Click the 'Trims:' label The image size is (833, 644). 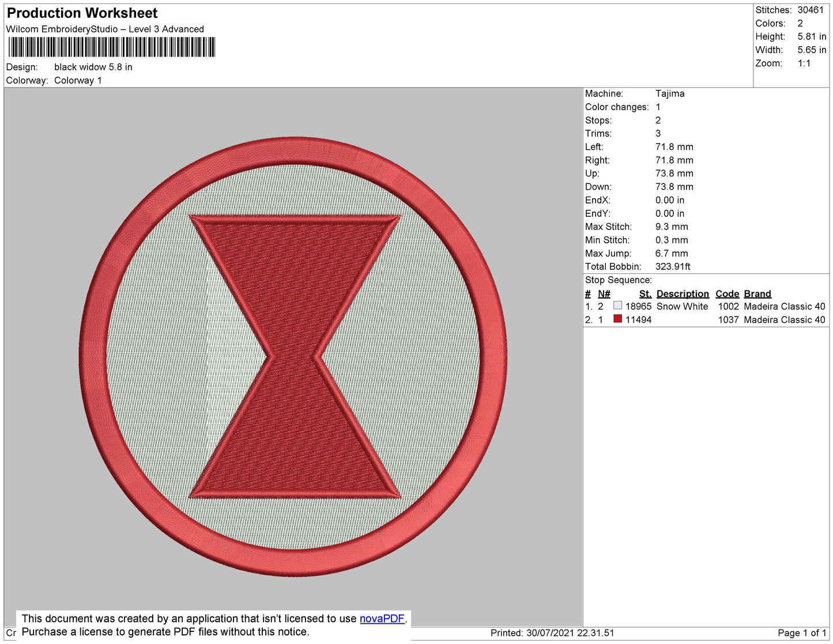[598, 134]
